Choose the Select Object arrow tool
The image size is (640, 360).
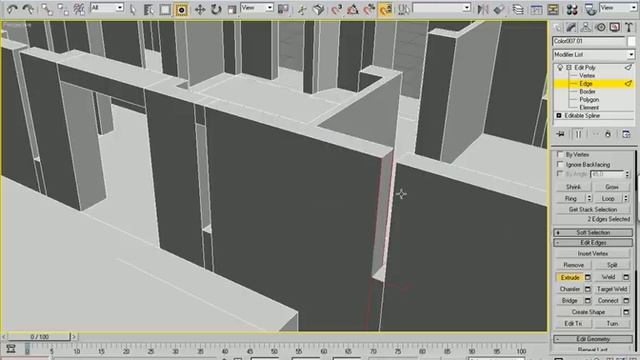pos(133,9)
